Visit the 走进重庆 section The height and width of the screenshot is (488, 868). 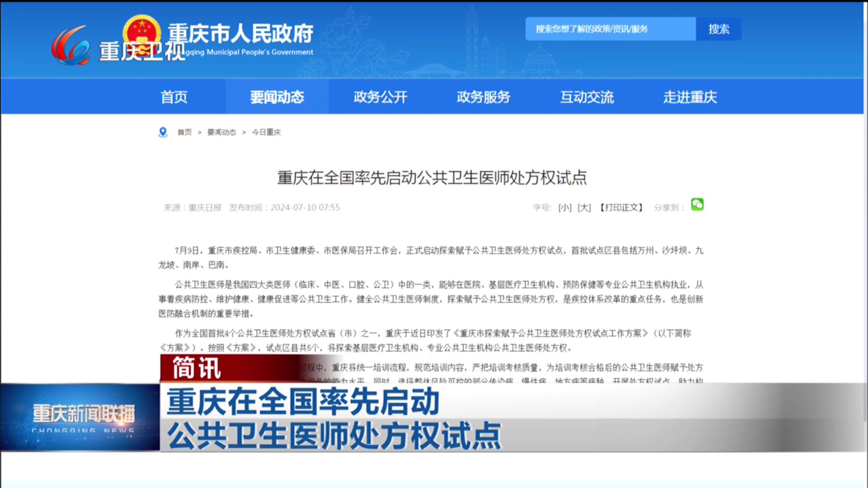pos(690,97)
